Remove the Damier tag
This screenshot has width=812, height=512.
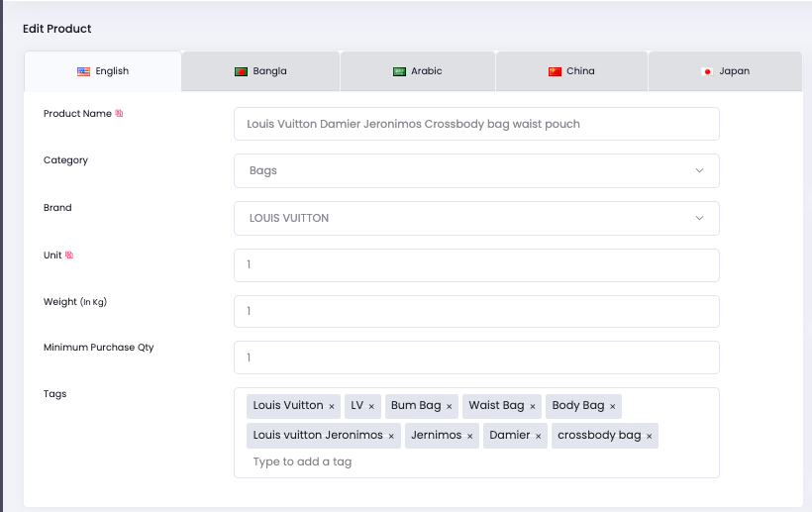tap(538, 436)
